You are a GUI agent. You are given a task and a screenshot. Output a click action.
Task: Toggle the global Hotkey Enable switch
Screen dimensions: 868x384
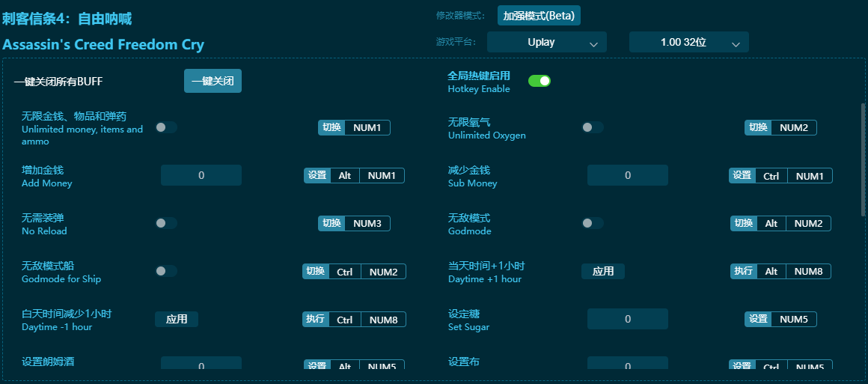pos(540,81)
